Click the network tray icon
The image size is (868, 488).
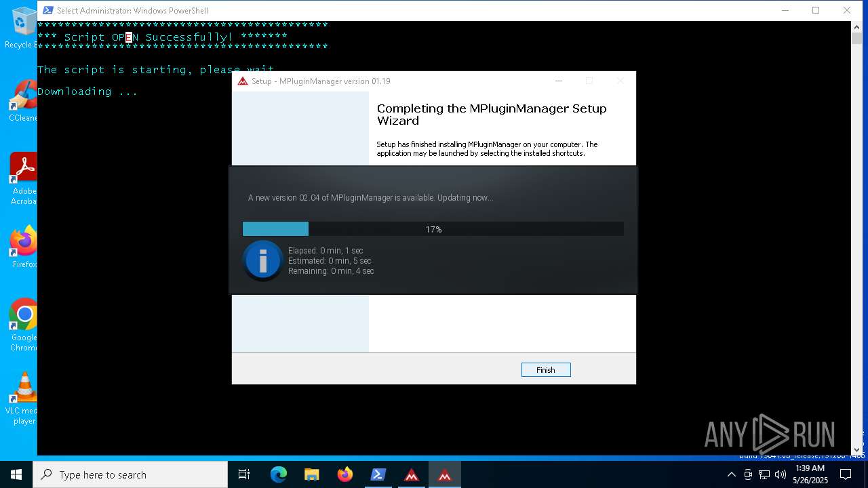[764, 474]
